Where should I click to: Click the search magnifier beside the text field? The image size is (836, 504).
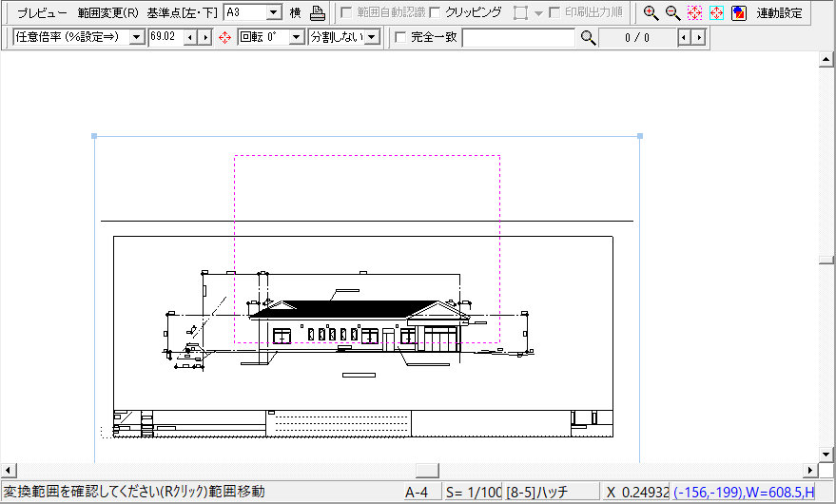point(589,37)
